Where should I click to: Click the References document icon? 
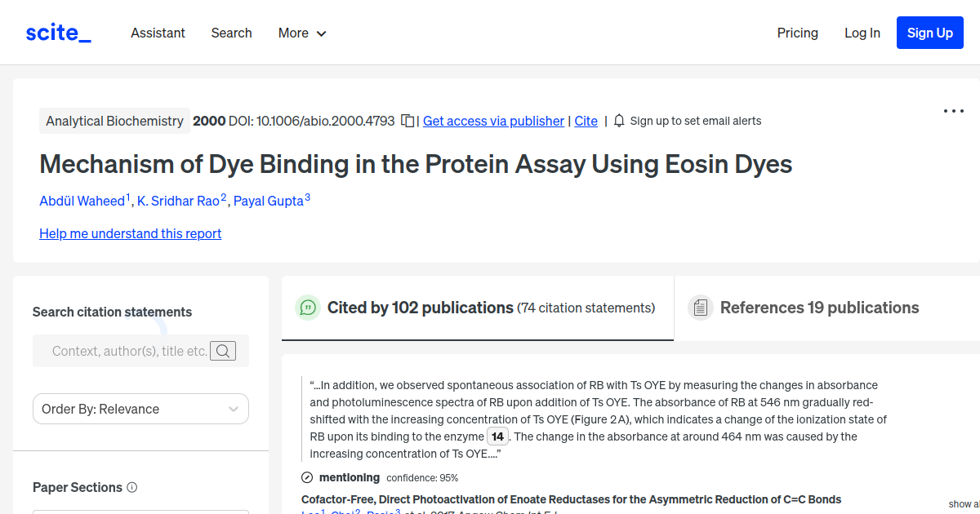click(x=701, y=308)
